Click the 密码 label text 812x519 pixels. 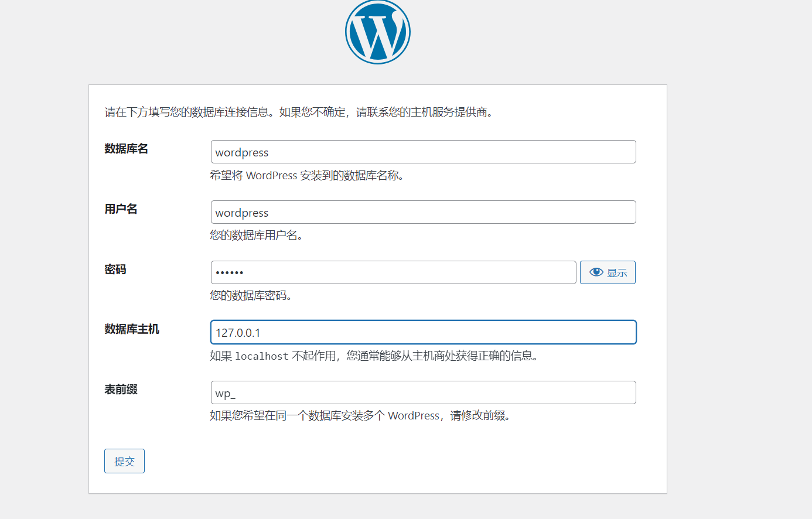(x=115, y=269)
